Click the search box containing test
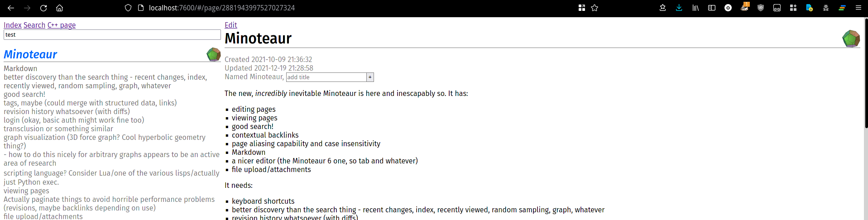 tap(112, 35)
